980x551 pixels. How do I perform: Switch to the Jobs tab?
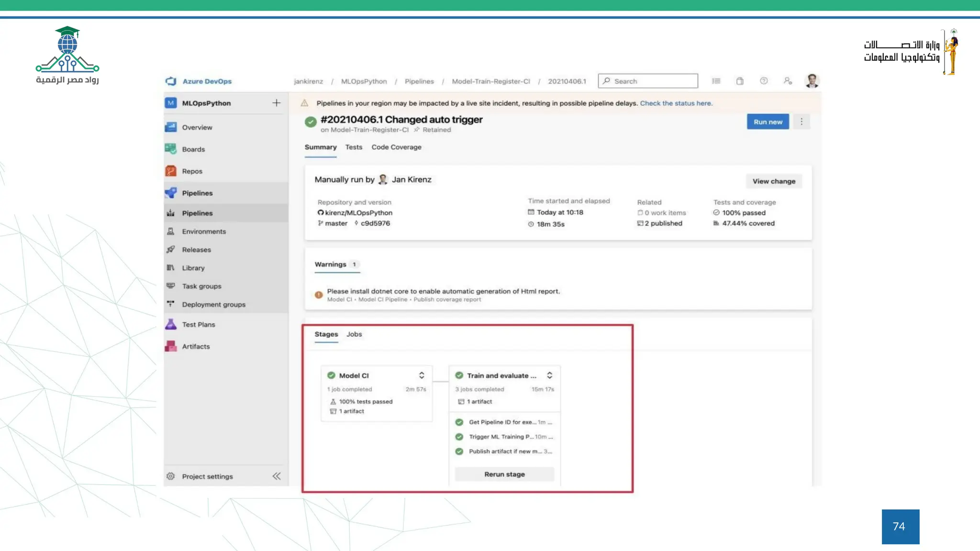(354, 334)
